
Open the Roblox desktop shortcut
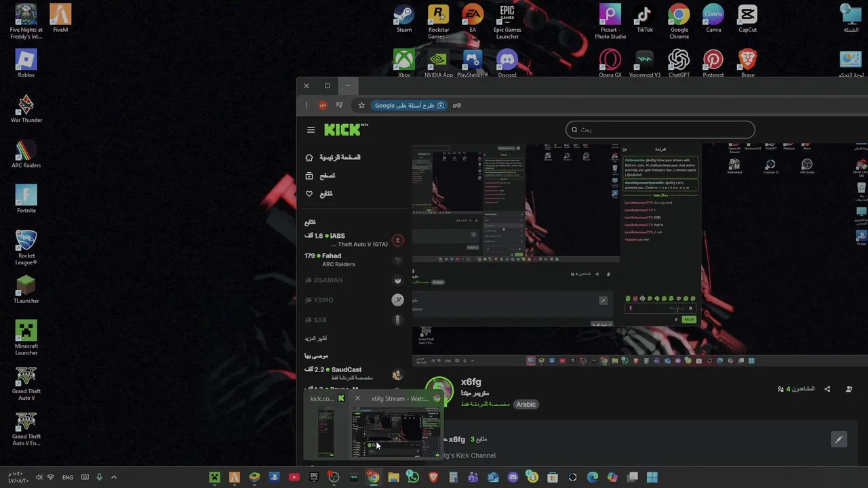click(x=26, y=64)
